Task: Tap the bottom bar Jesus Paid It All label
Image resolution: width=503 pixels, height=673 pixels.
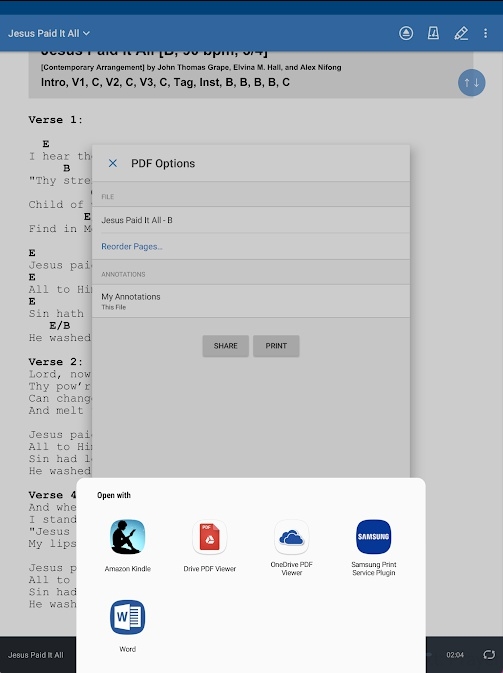Action: (36, 655)
